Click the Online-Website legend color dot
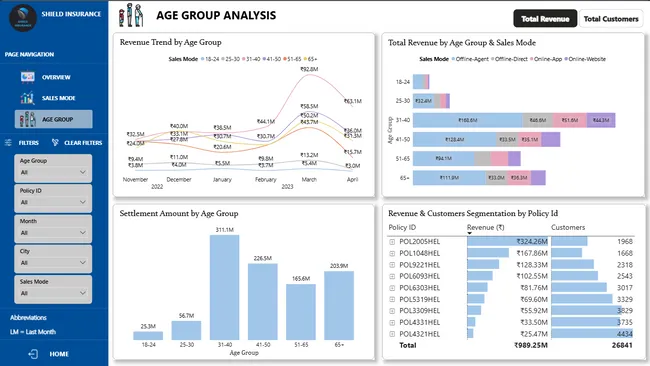Viewport: 650px width, 366px height. (566, 59)
